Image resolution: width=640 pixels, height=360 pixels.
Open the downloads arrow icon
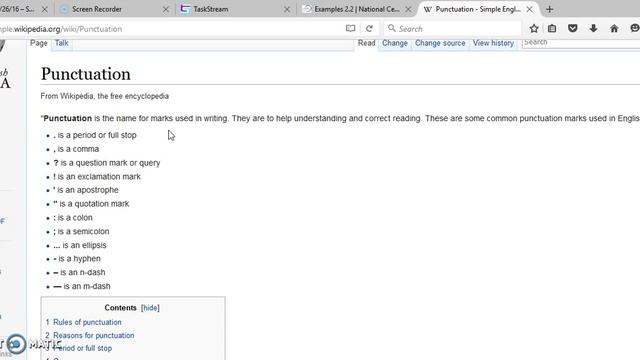pyautogui.click(x=593, y=29)
